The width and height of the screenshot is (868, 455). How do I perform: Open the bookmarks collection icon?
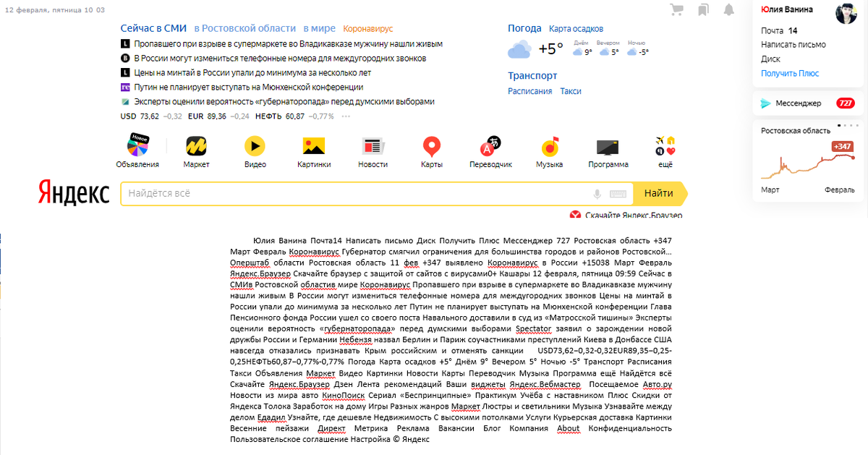[703, 9]
